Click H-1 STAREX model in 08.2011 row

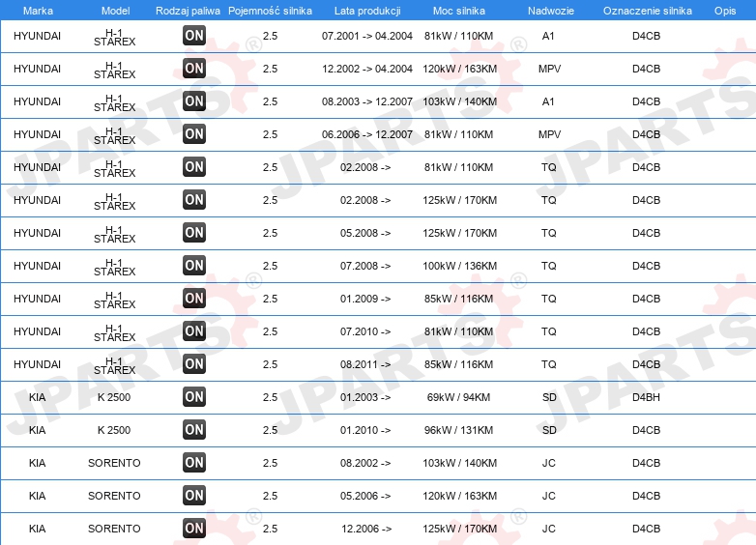tap(115, 365)
